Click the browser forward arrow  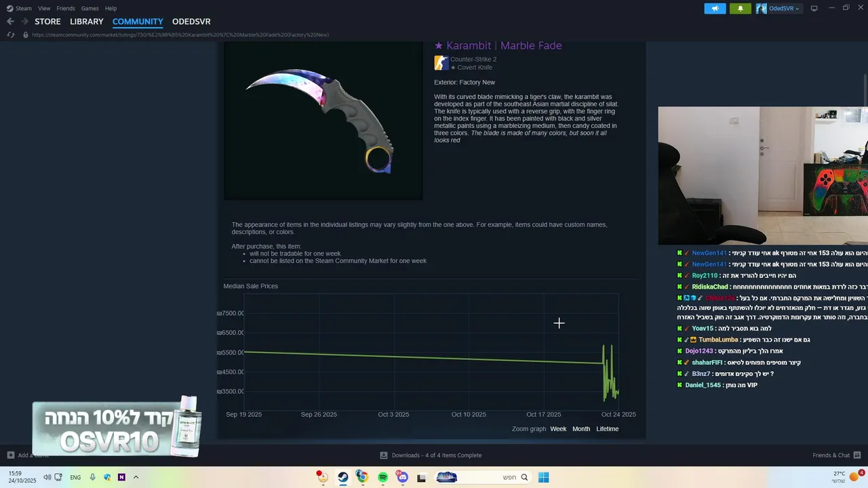coord(24,22)
